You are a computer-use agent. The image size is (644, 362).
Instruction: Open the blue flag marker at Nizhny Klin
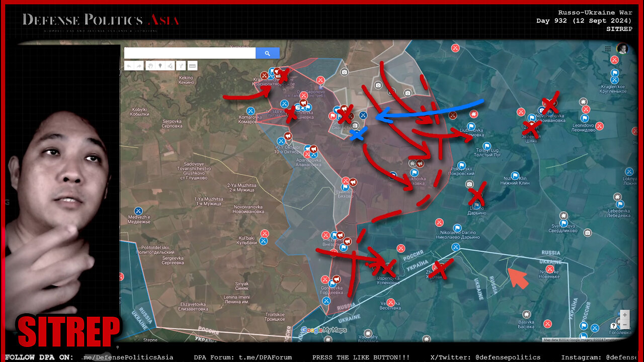tap(515, 176)
